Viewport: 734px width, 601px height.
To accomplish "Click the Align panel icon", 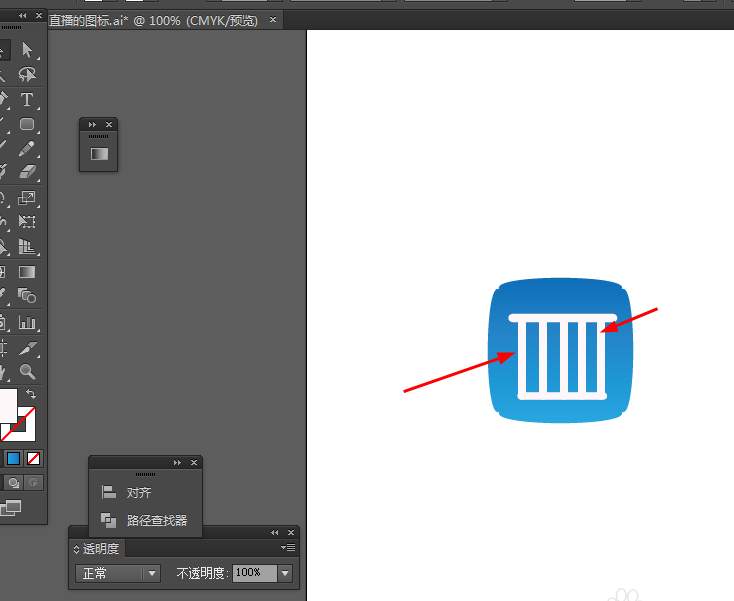I will pos(109,492).
